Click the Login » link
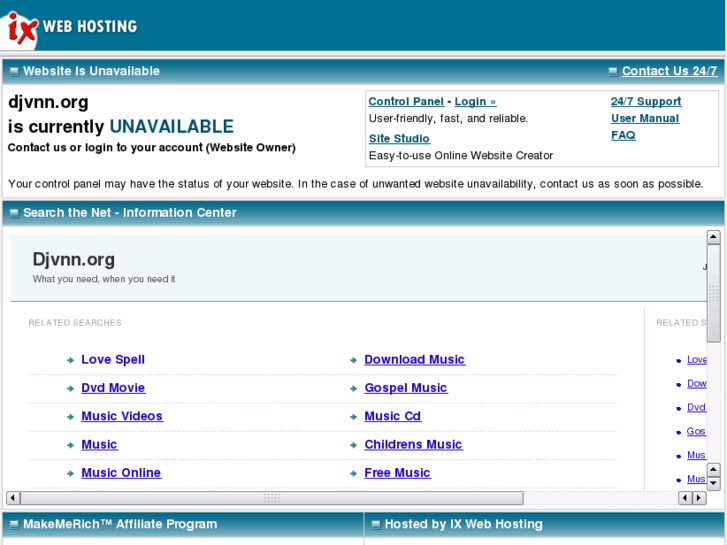 [x=475, y=102]
